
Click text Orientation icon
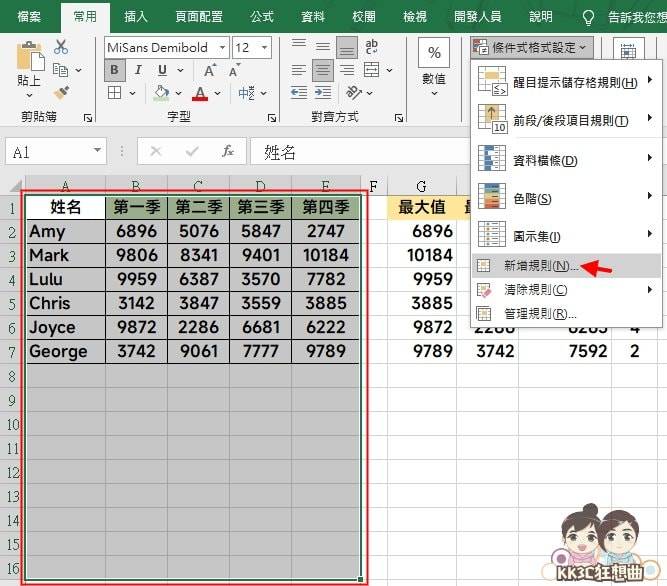(353, 93)
